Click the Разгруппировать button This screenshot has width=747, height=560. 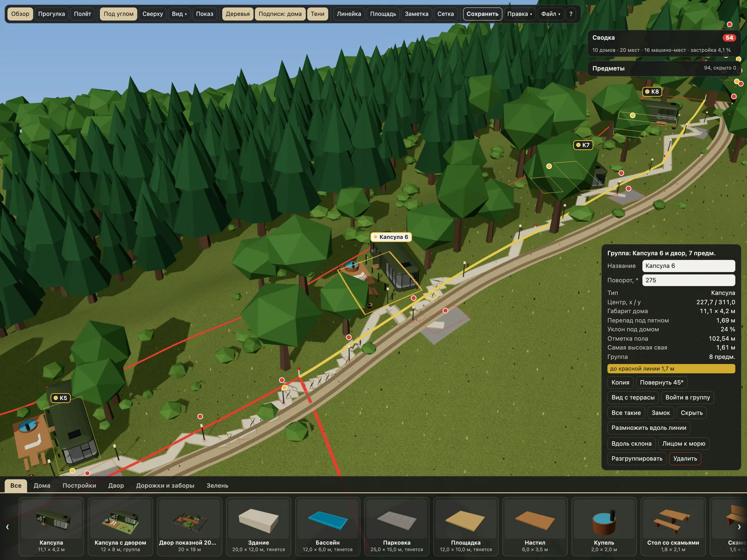(637, 459)
